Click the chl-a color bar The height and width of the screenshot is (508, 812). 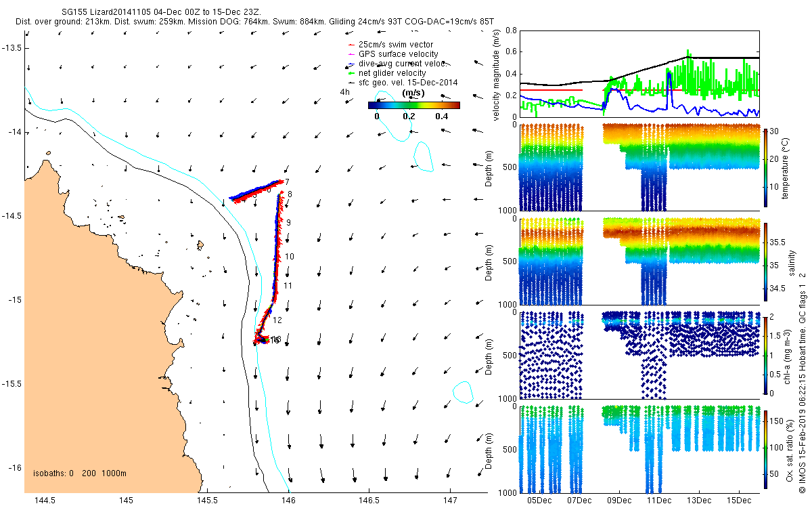(x=766, y=355)
